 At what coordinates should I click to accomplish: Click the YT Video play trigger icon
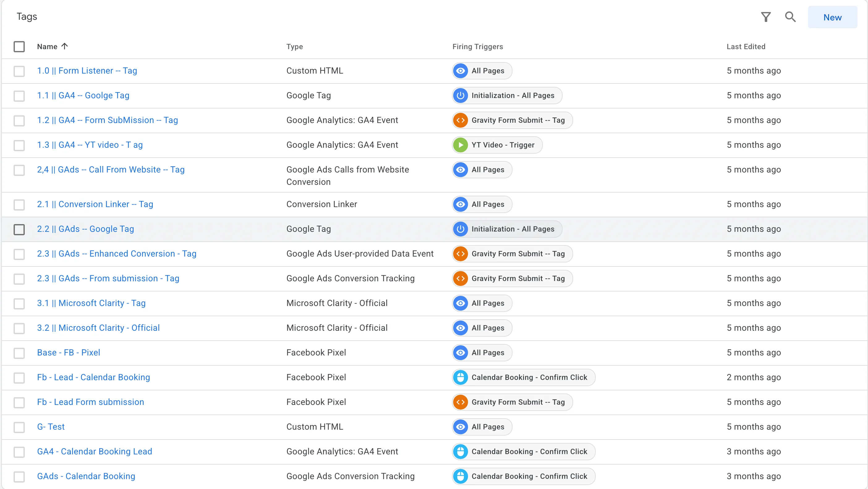(460, 145)
